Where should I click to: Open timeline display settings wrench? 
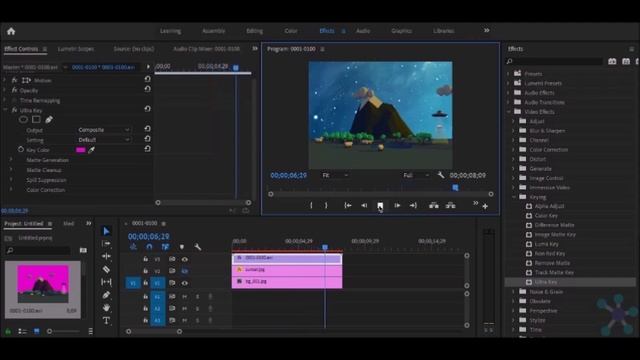[x=198, y=247]
